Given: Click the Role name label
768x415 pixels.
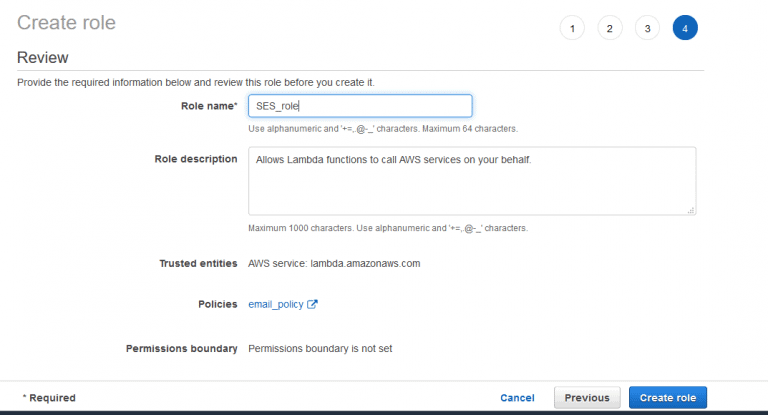Looking at the screenshot, I should coord(208,105).
